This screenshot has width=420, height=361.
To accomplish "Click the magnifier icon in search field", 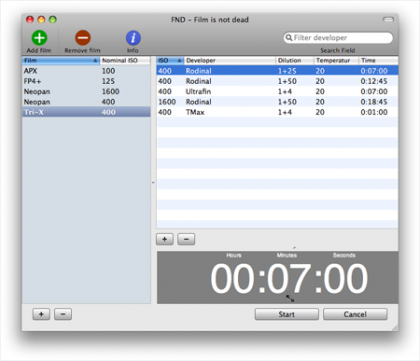I will pyautogui.click(x=289, y=38).
